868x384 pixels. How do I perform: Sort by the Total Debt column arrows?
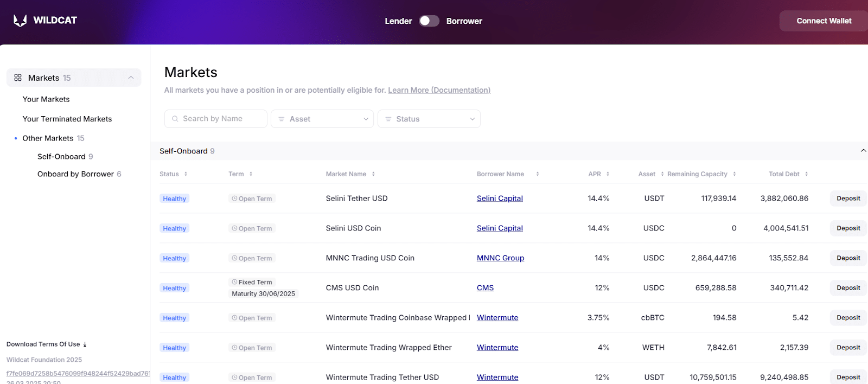pos(807,174)
